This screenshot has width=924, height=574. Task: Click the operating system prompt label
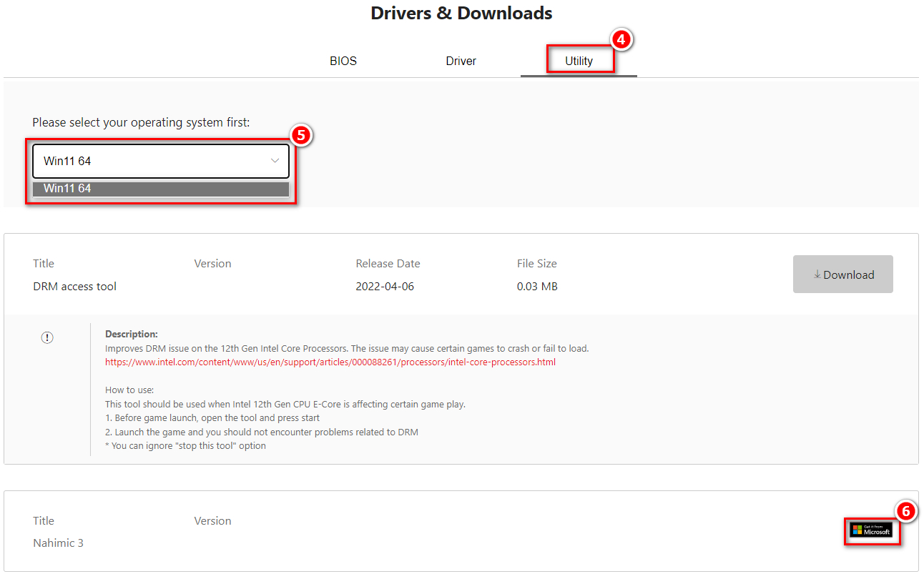click(x=141, y=122)
